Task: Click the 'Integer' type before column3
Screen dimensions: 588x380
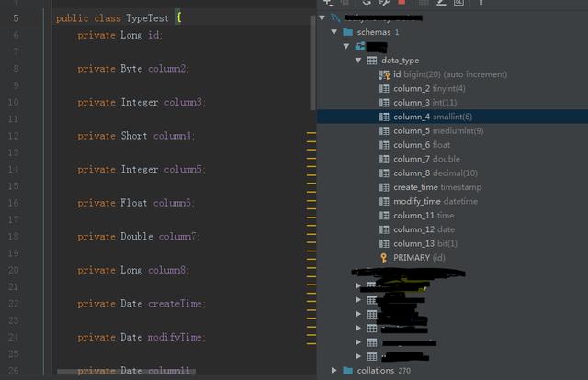Action: (x=139, y=102)
